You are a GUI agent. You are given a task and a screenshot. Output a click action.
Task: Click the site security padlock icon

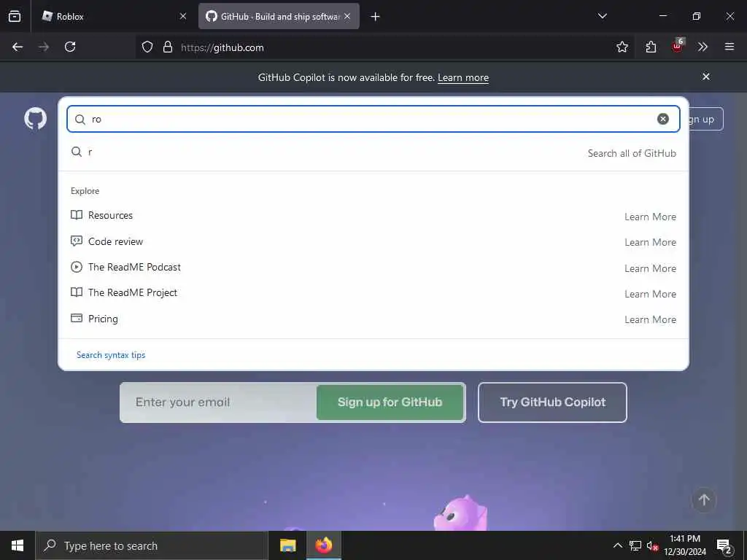167,47
